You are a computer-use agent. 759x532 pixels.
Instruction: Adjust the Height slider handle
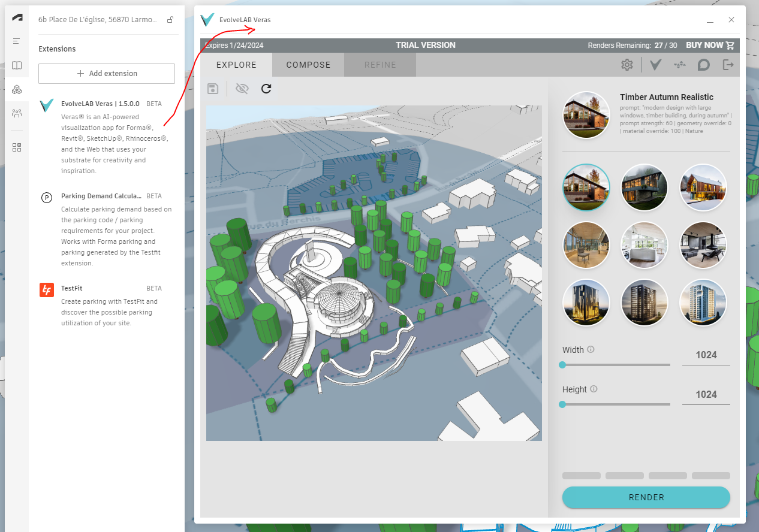click(562, 404)
